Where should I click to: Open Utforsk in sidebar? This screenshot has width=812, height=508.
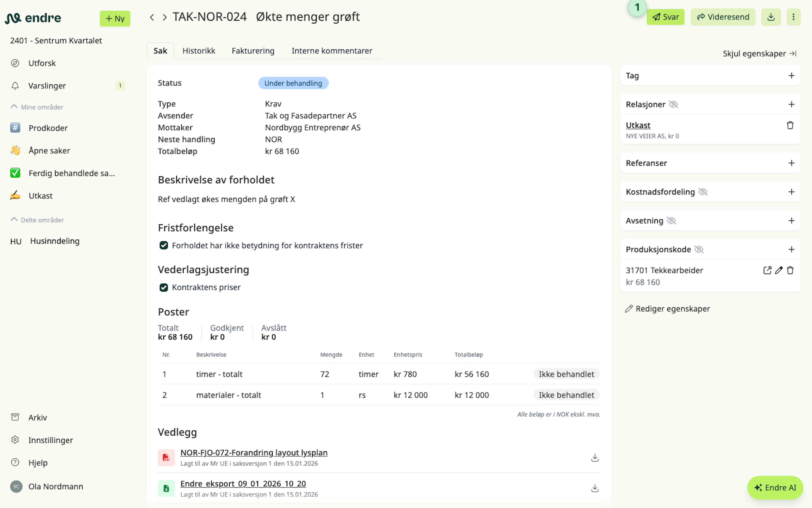(x=42, y=63)
